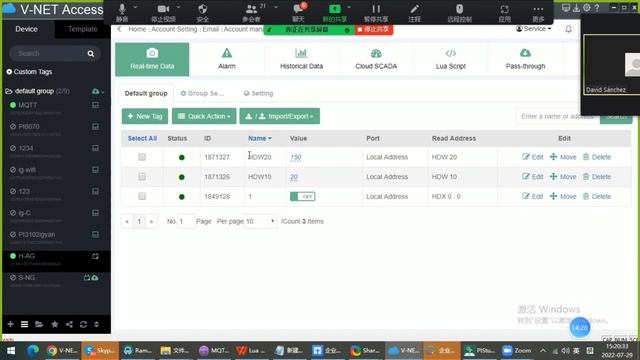The height and width of the screenshot is (360, 640).
Task: Click the star favorites icon in sidebar footer
Action: coord(55,324)
